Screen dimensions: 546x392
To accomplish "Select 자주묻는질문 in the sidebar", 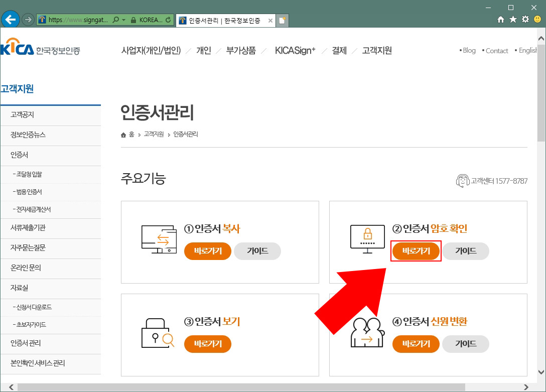I will (28, 248).
